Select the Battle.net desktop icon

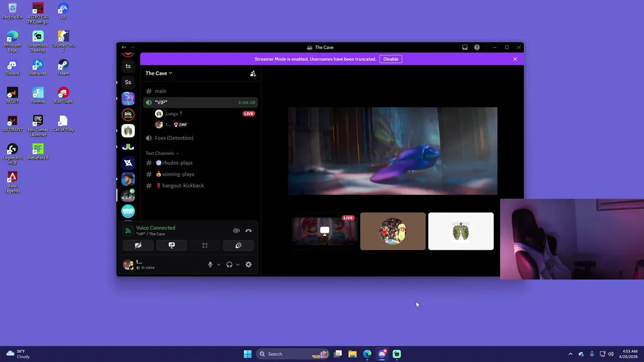(38, 67)
